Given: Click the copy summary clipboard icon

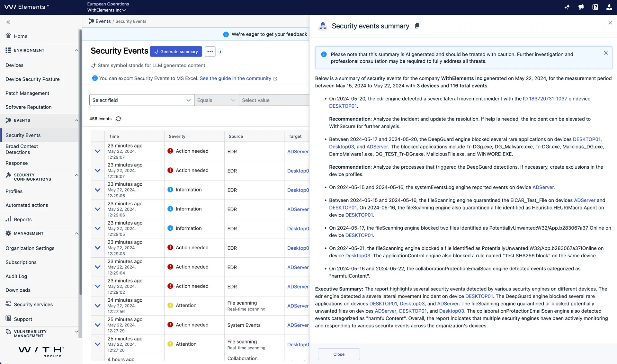Looking at the screenshot, I should click(x=417, y=26).
